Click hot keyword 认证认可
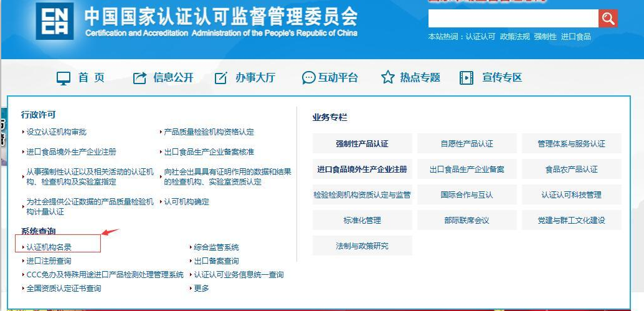Image resolution: width=644 pixels, height=311 pixels. (x=481, y=37)
